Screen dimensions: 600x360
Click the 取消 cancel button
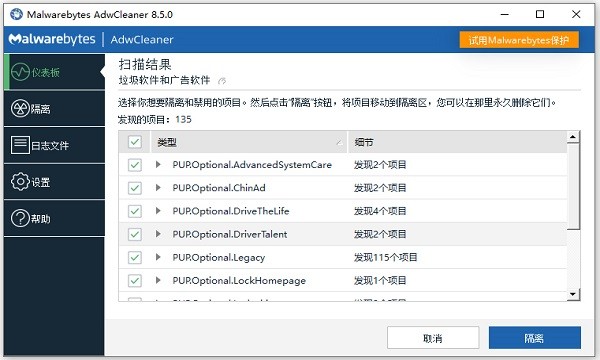pos(433,338)
